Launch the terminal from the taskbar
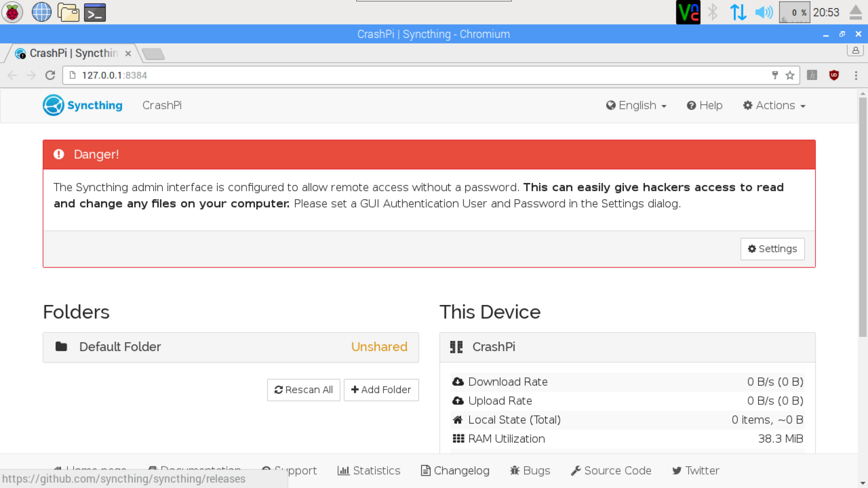This screenshot has width=868, height=488. (x=95, y=12)
